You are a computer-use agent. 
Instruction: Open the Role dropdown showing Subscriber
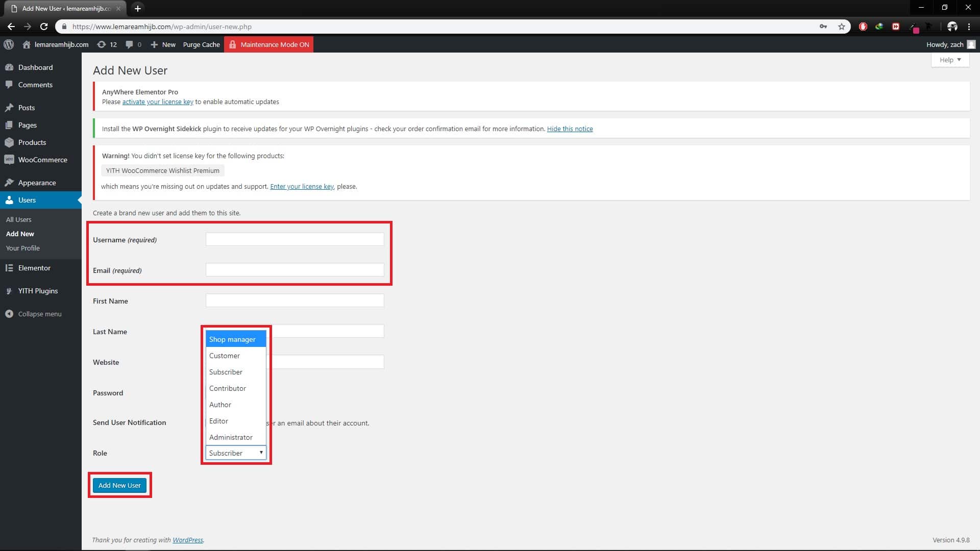click(236, 453)
